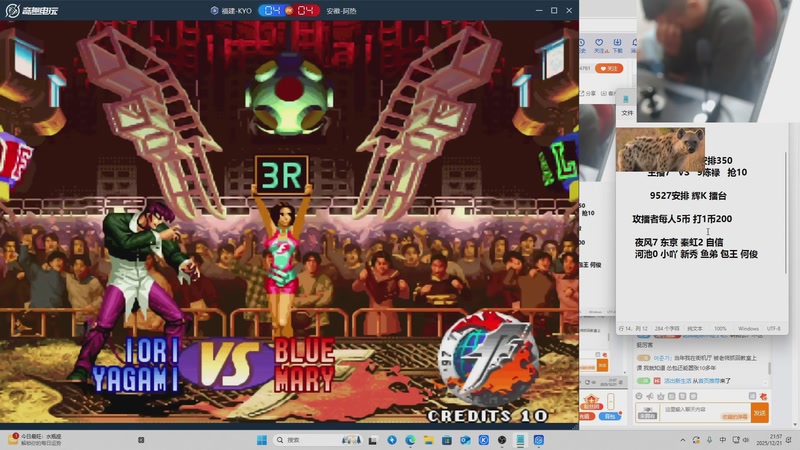This screenshot has height=450, width=800.
Task: Expand the hidden system tray icons
Action: 683,440
